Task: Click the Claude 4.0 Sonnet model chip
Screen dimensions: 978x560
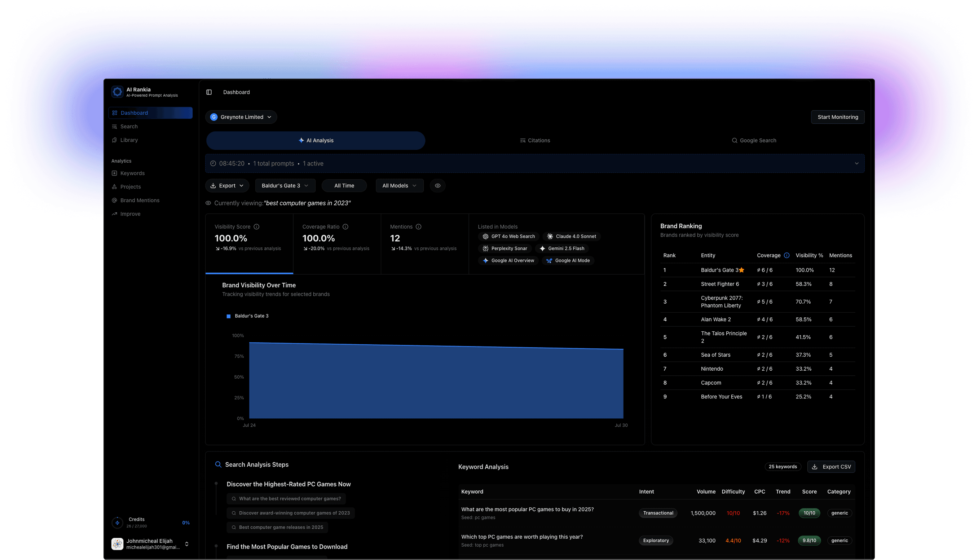Action: (x=571, y=236)
